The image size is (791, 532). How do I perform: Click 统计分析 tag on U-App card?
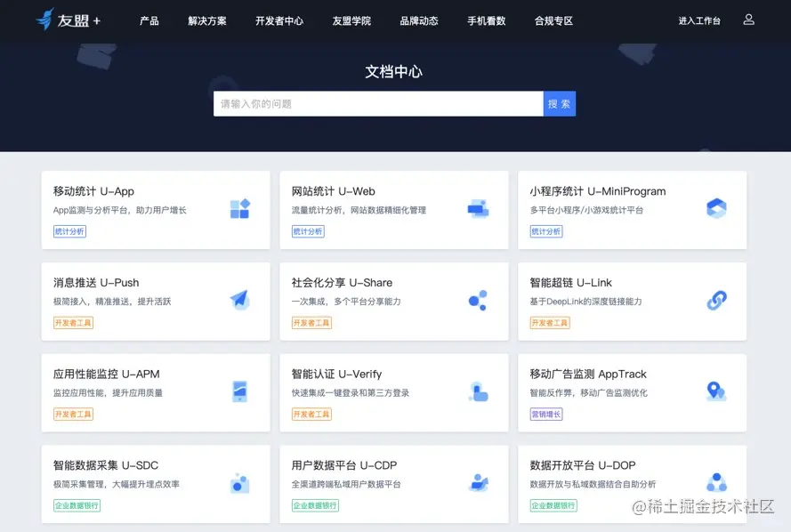pyautogui.click(x=69, y=231)
